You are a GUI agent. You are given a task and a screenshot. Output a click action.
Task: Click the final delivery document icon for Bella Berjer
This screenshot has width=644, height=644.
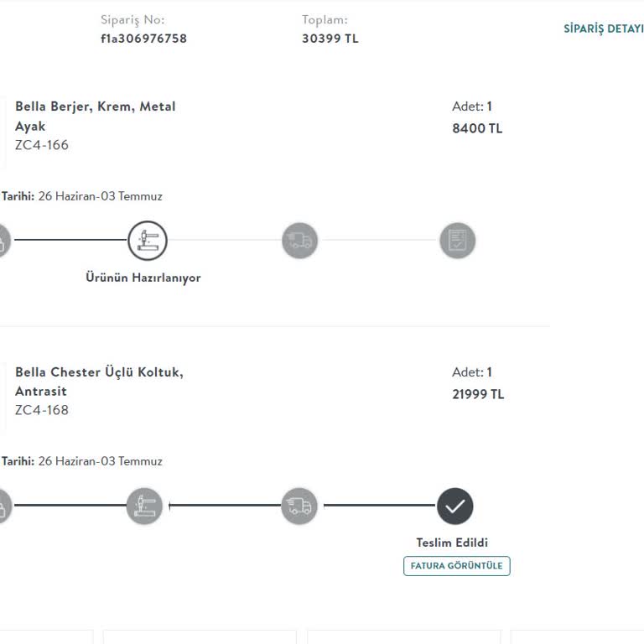457,241
